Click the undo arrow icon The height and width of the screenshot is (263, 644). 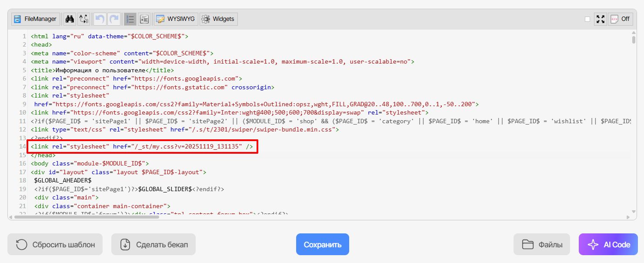pos(100,19)
